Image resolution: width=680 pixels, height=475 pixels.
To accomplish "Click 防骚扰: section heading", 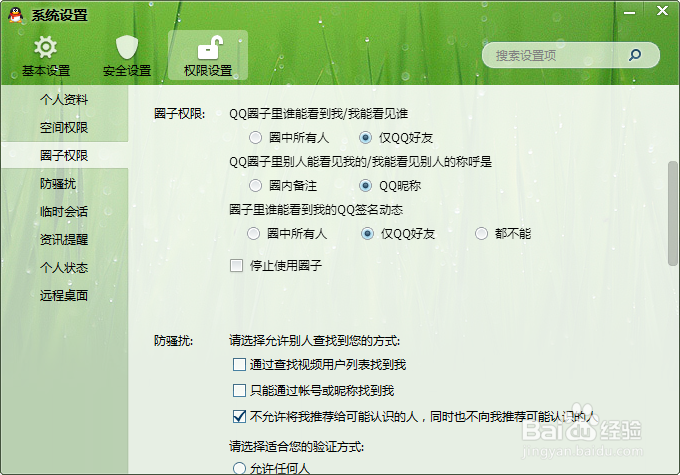I will tap(173, 341).
